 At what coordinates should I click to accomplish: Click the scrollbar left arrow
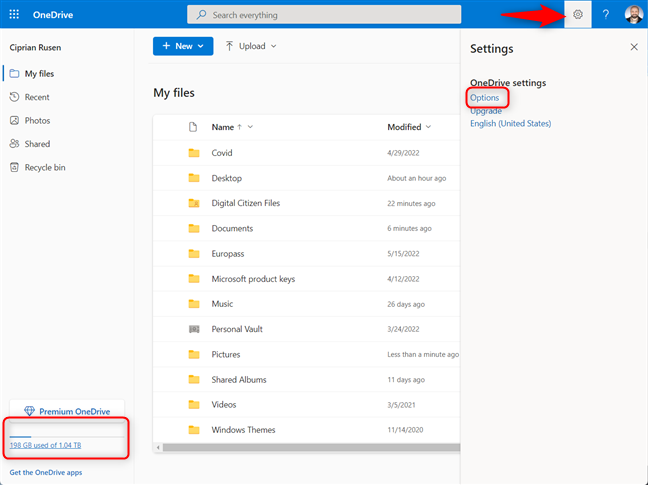tap(158, 447)
